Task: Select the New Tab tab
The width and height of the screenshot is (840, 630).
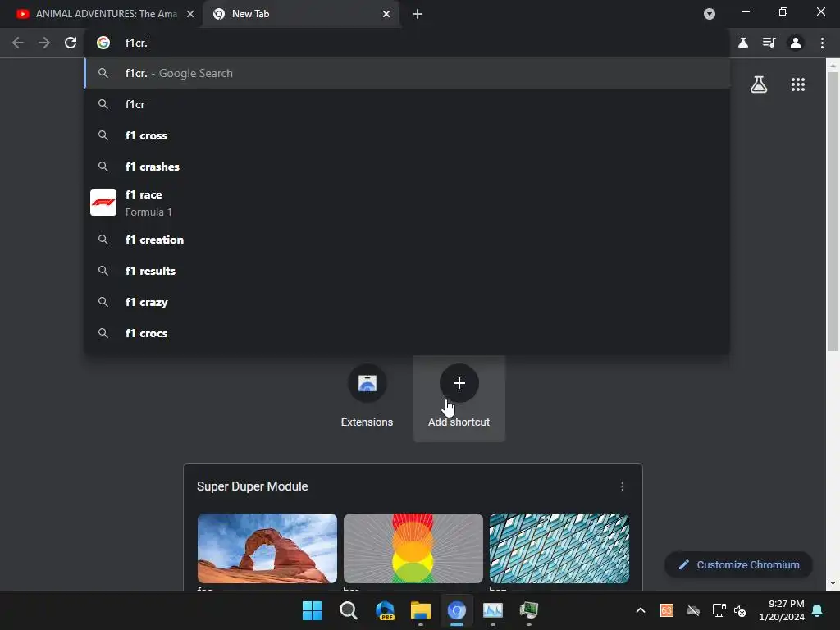Action: click(301, 14)
